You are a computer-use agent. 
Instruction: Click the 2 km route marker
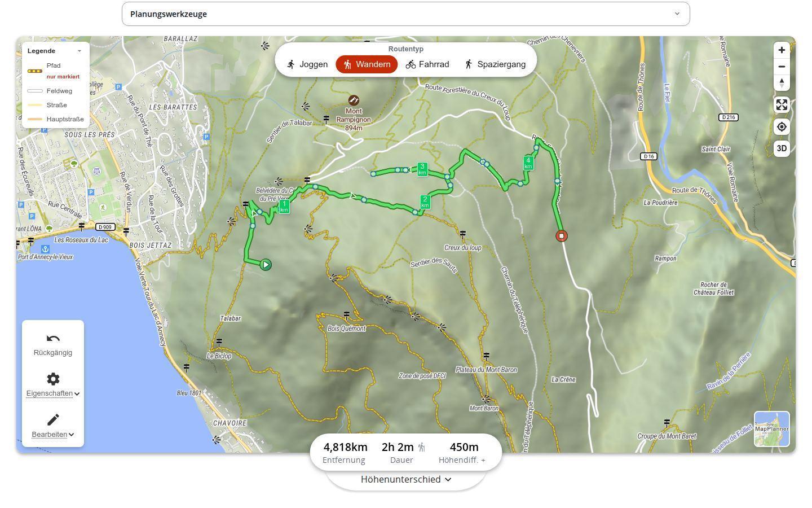425,202
